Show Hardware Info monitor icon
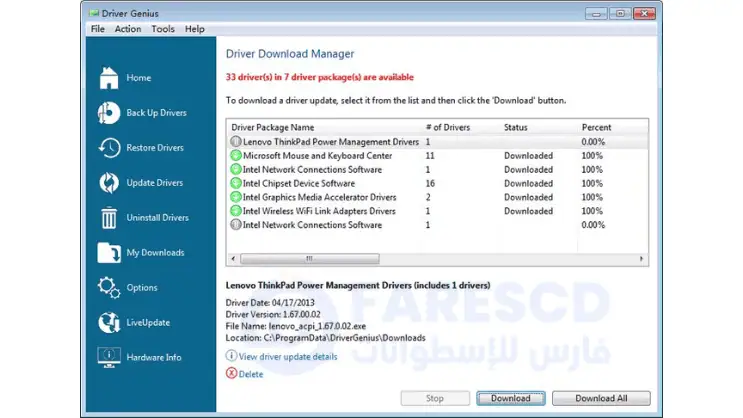 (108, 357)
